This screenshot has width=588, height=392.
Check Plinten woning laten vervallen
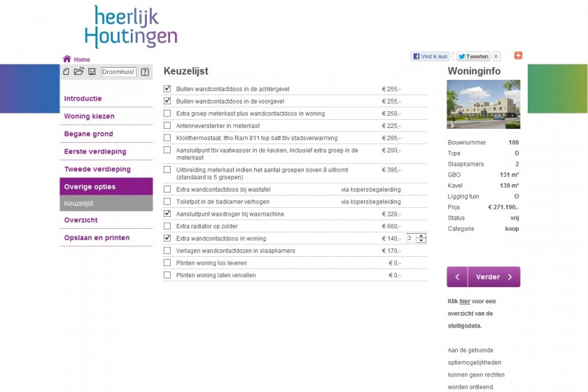[x=167, y=275]
